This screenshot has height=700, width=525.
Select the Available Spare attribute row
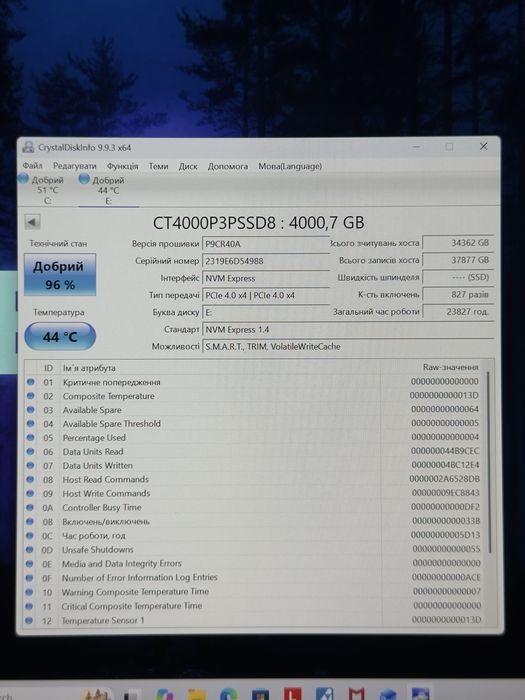click(x=254, y=409)
